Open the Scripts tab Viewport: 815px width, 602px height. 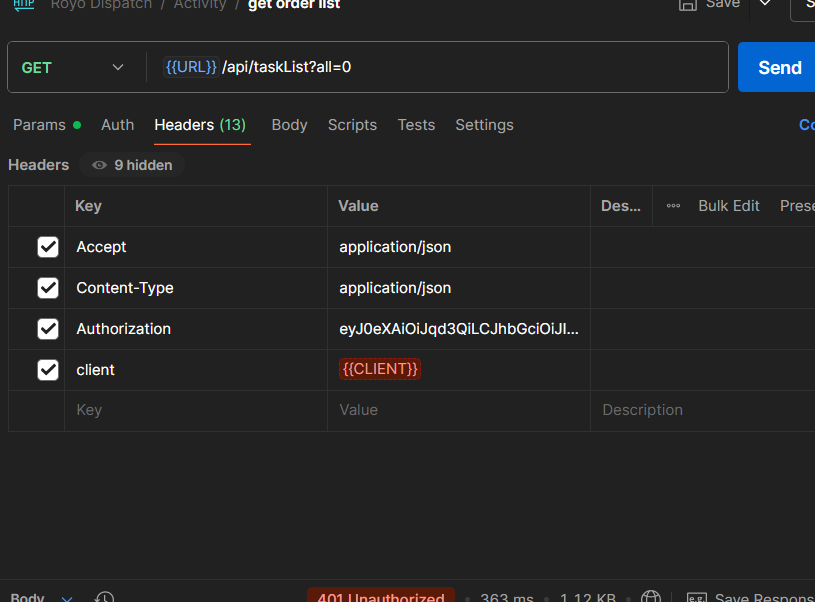[x=352, y=125]
